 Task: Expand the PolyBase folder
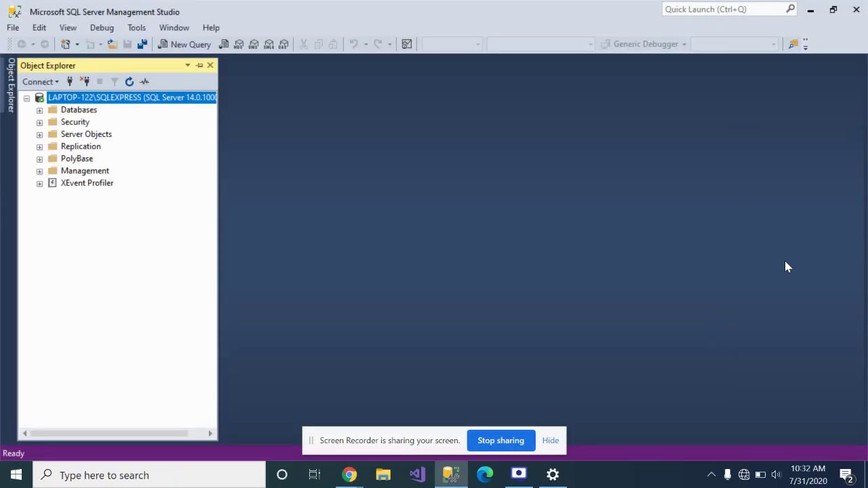[x=39, y=159]
